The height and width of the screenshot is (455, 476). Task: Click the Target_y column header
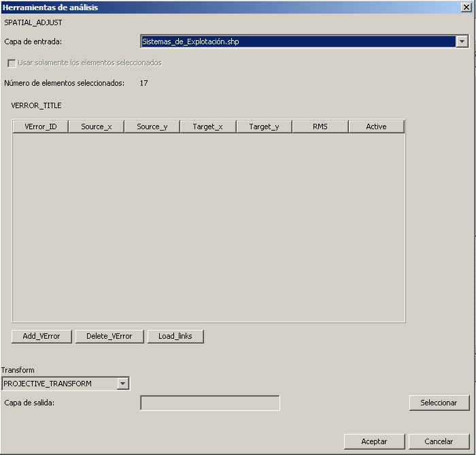click(264, 127)
